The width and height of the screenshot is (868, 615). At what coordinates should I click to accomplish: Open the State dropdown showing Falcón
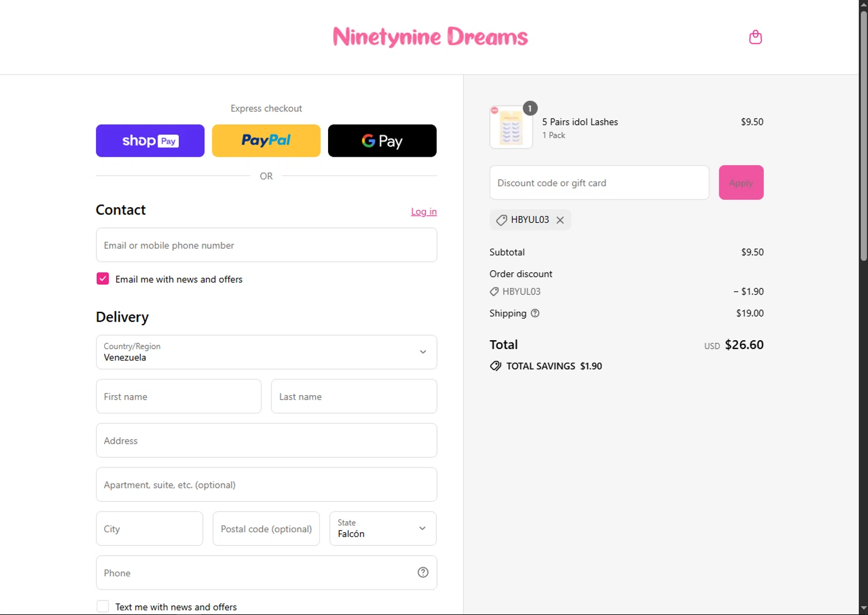coord(382,528)
